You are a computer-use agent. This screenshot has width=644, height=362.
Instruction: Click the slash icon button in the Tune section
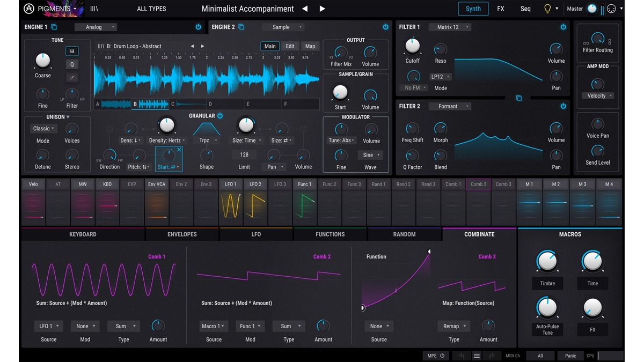pos(72,77)
